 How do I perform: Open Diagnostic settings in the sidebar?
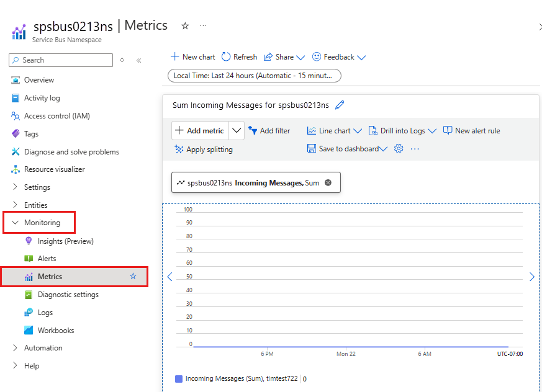[68, 295]
